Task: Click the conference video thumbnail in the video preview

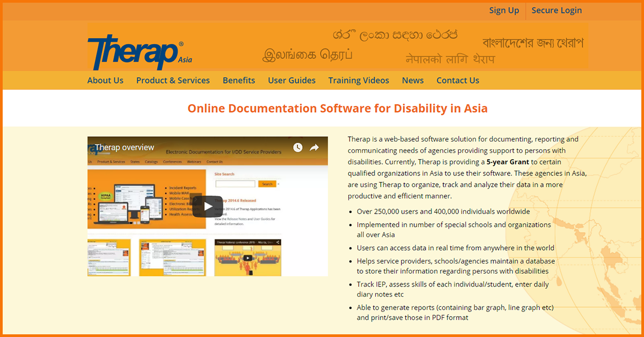Action: [247, 258]
